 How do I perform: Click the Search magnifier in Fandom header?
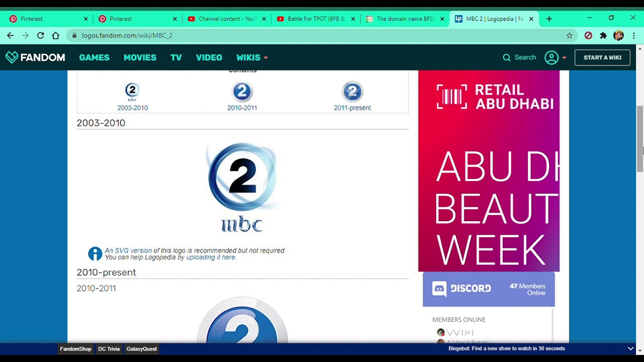point(507,57)
